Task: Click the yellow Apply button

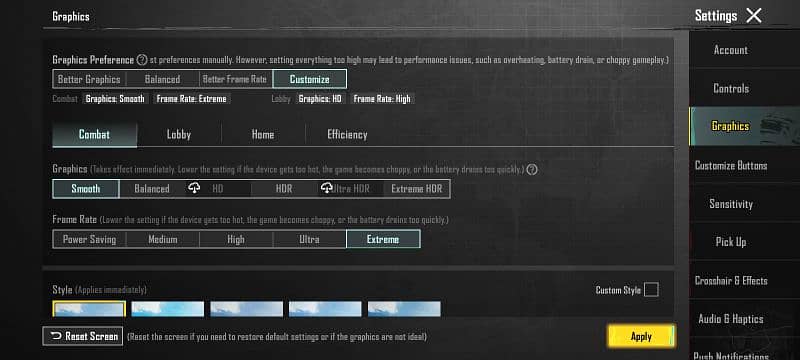Action: [x=641, y=337]
